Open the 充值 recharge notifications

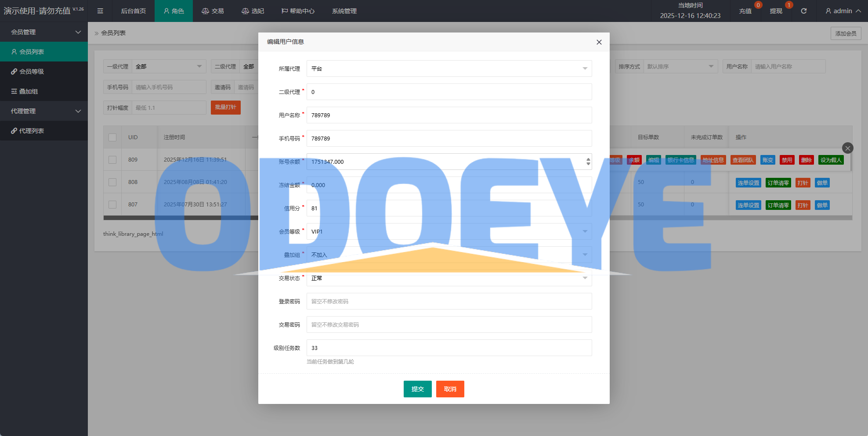click(745, 11)
